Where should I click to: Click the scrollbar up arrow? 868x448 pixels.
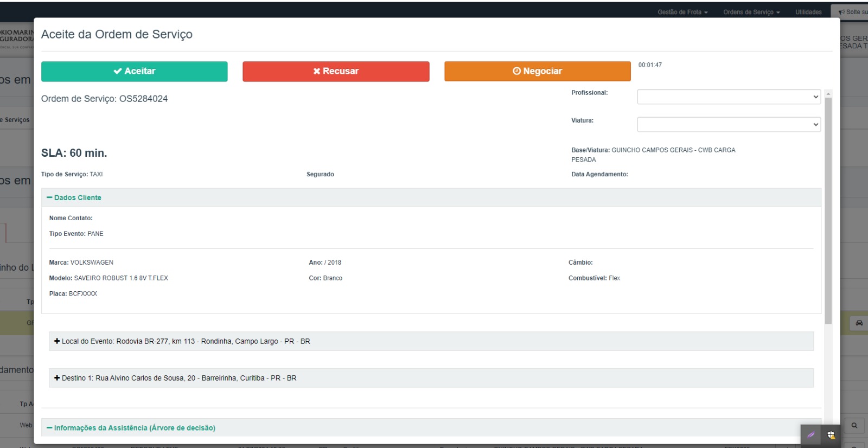[x=828, y=94]
